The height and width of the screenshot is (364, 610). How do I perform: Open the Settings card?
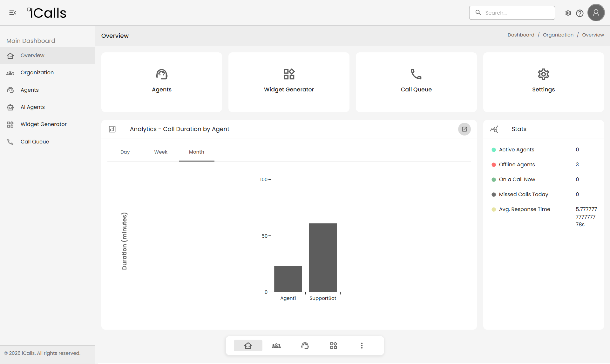(x=543, y=82)
